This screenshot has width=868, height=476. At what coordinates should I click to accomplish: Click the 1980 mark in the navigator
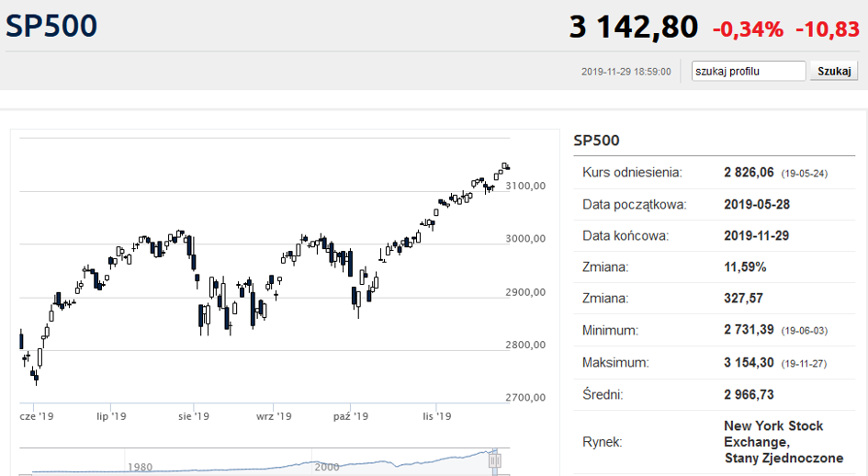click(x=140, y=467)
